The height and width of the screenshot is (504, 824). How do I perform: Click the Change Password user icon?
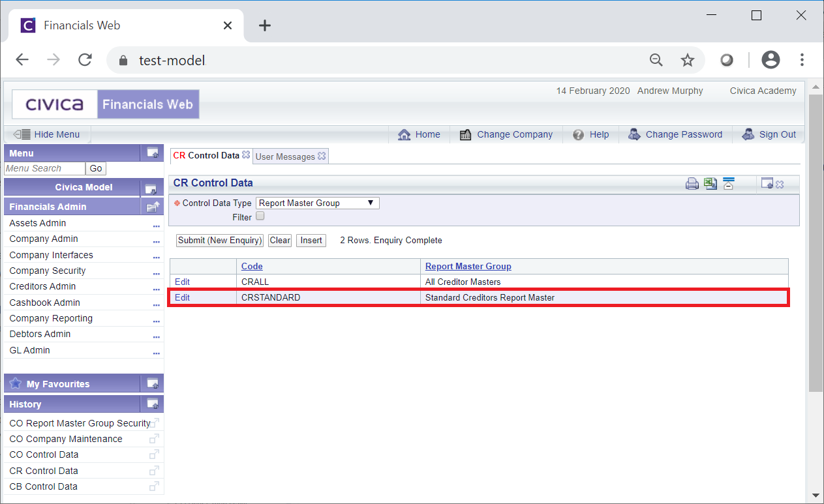634,134
